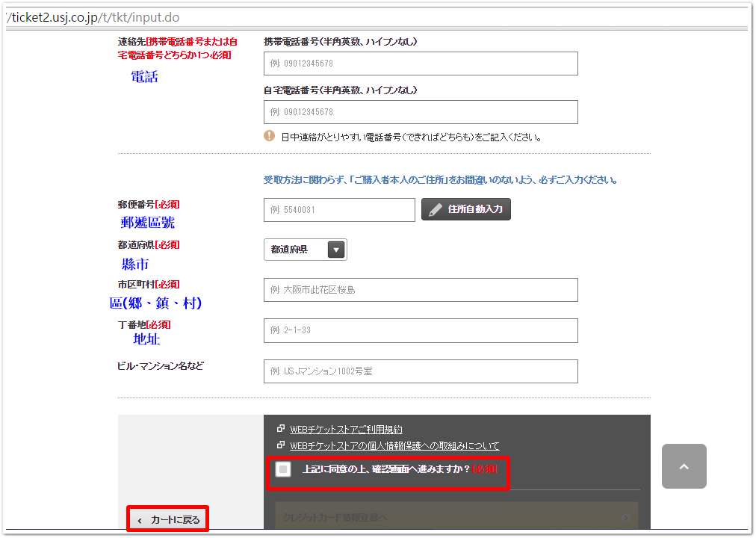Screen dimensions: 756x538
Task: Click the 都道府県[必須] label text
Action: 149,245
